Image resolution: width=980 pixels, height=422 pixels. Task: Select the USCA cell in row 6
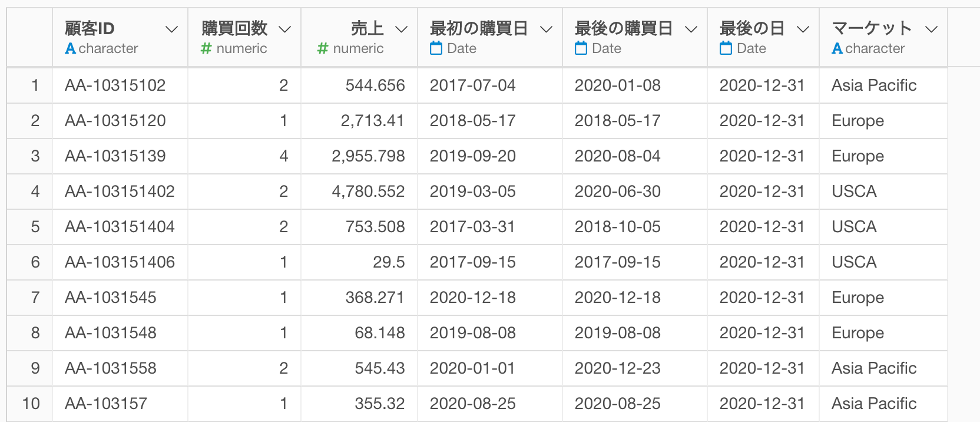pos(854,262)
